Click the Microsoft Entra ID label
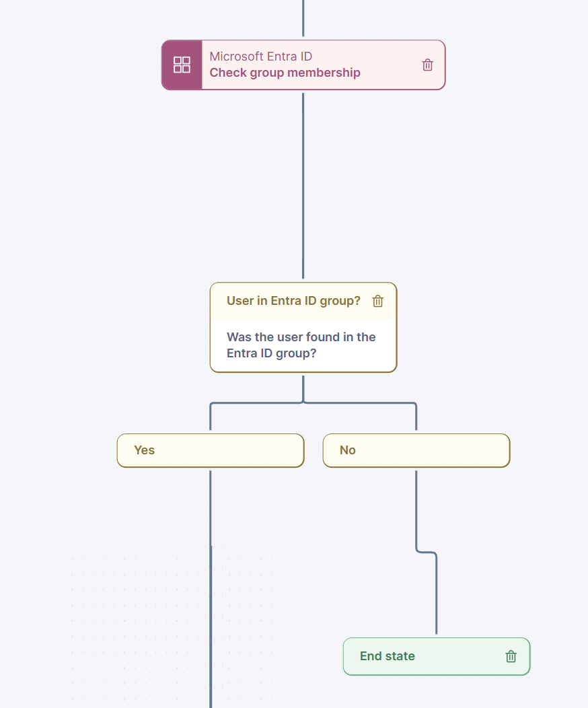 (260, 57)
